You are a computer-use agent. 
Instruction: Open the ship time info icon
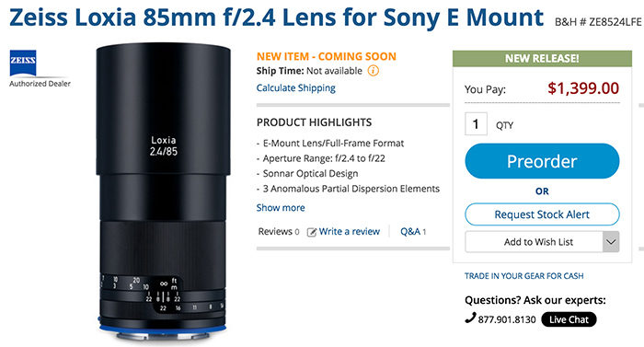point(373,71)
